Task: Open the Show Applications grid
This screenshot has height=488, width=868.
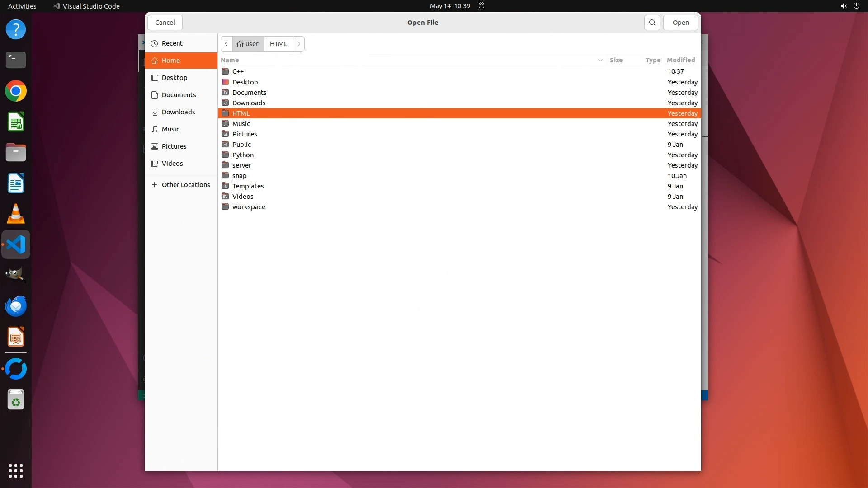Action: click(16, 470)
